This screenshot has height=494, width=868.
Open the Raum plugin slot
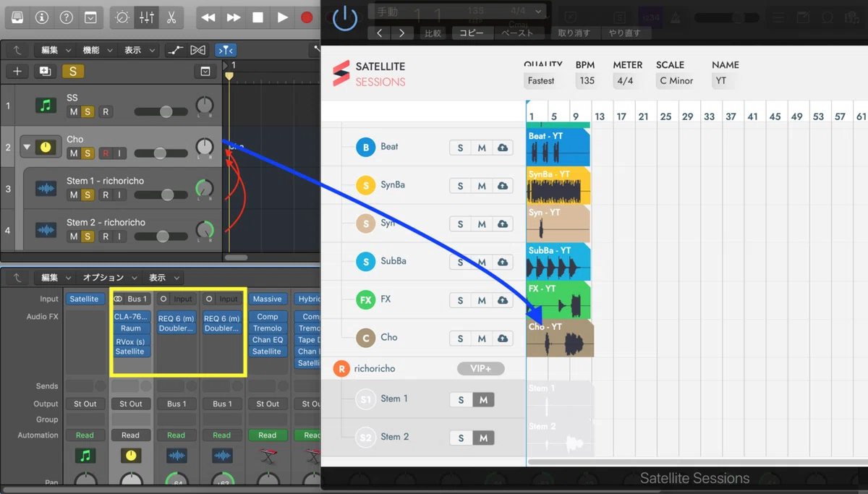131,328
